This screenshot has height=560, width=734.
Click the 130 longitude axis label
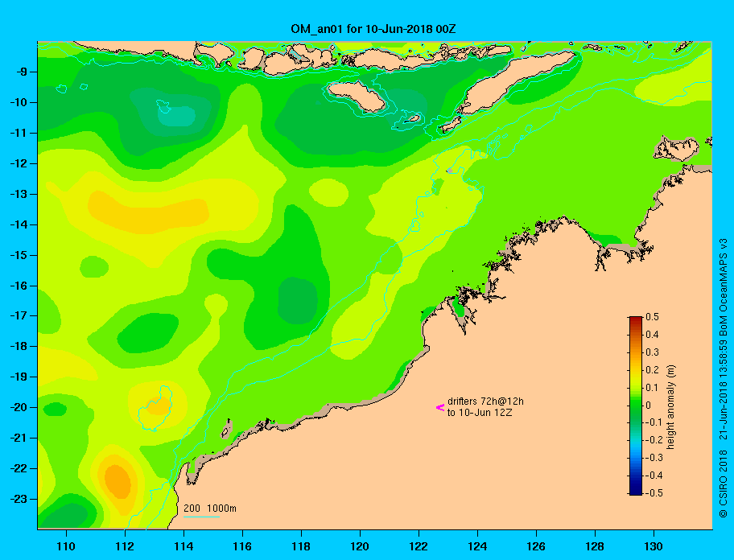654,546
